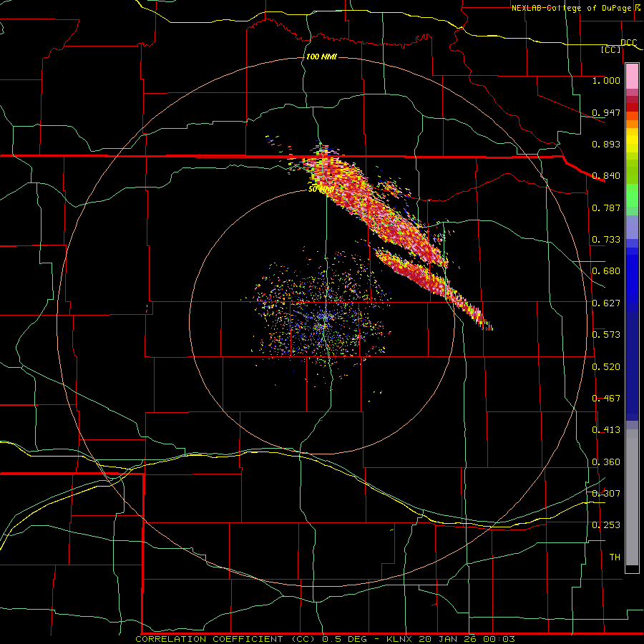Click the 0.680 legend value
The image size is (644, 644).
(606, 271)
